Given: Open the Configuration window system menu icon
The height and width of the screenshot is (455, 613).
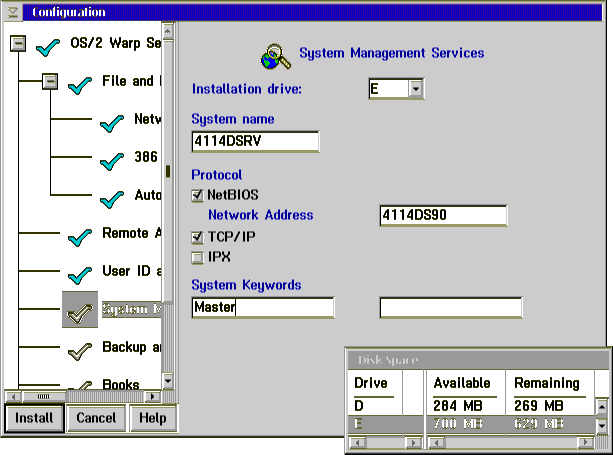Looking at the screenshot, I should point(13,12).
